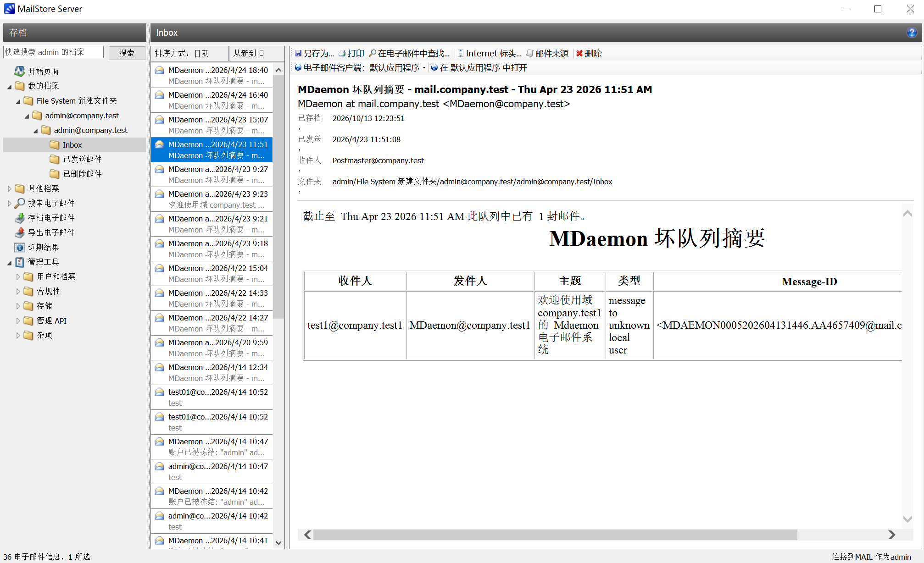Image resolution: width=924 pixels, height=563 pixels.
Task: Open Export email (导出电子邮件) item
Action: (45, 232)
